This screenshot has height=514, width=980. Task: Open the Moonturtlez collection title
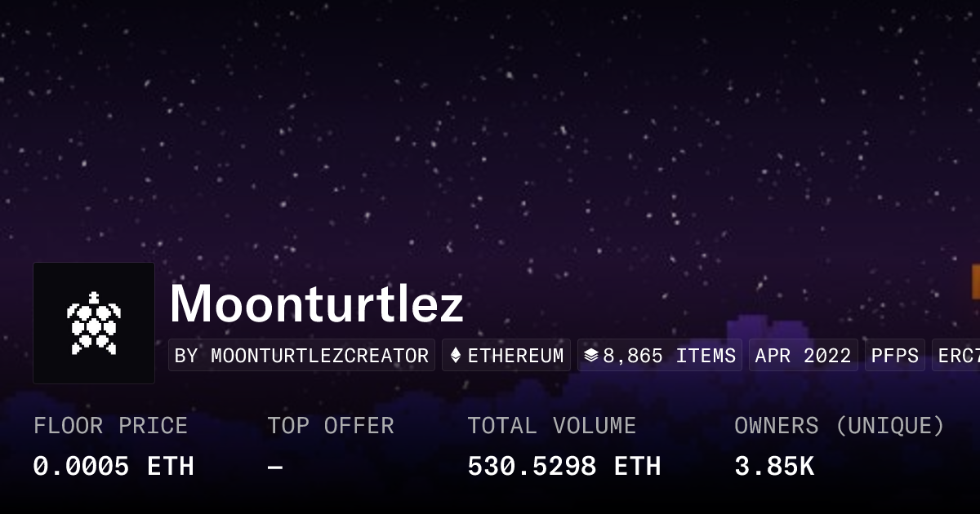click(316, 304)
